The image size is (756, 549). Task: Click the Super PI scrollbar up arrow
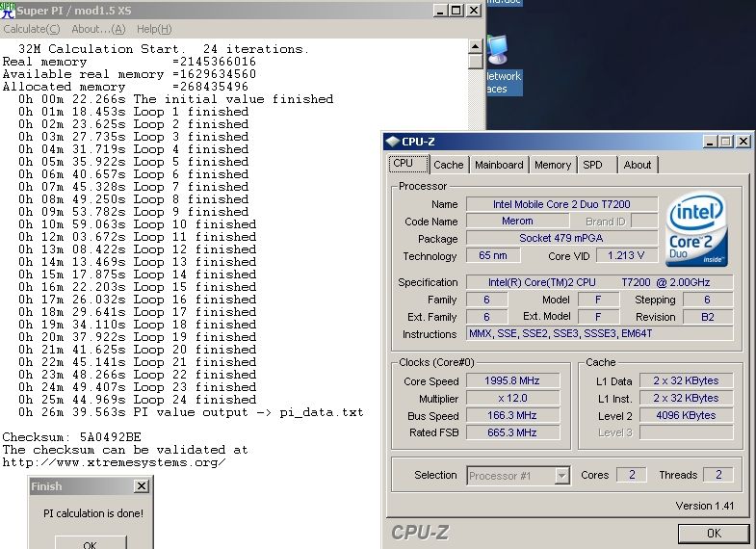coord(476,46)
